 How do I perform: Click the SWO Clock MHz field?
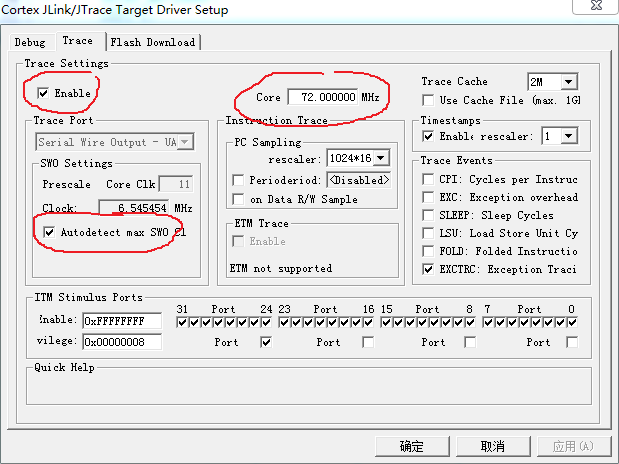pos(134,208)
